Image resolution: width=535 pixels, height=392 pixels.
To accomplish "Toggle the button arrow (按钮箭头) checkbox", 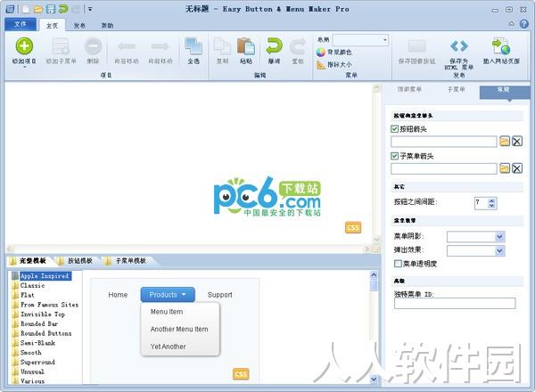I will tap(394, 129).
